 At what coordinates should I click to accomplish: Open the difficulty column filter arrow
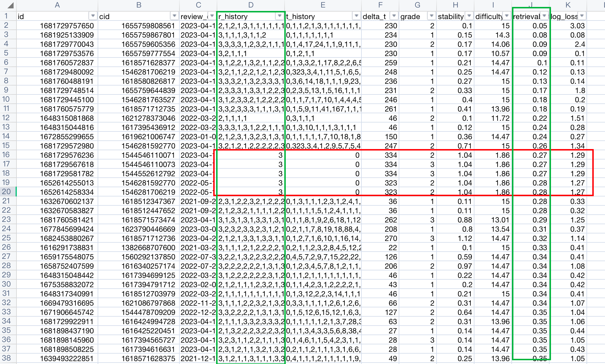[x=507, y=16]
